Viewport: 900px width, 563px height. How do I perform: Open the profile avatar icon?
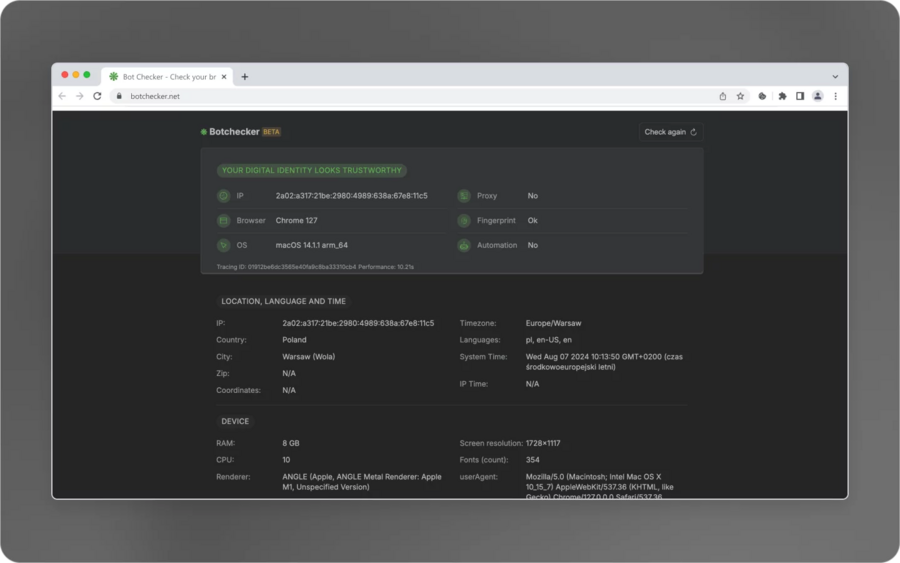point(818,96)
